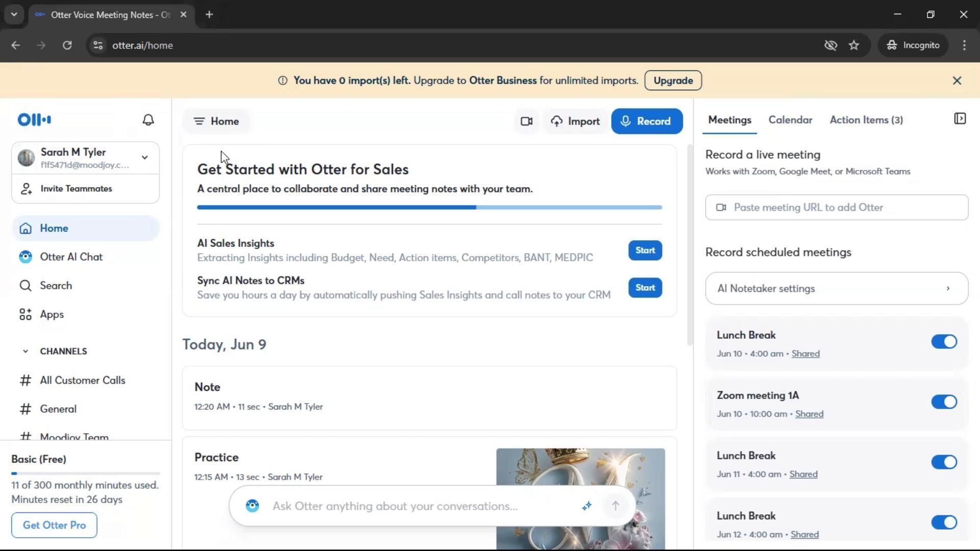Image resolution: width=980 pixels, height=551 pixels.
Task: Disable notetaker for Jun 10 Lunch Break
Action: pyautogui.click(x=943, y=342)
